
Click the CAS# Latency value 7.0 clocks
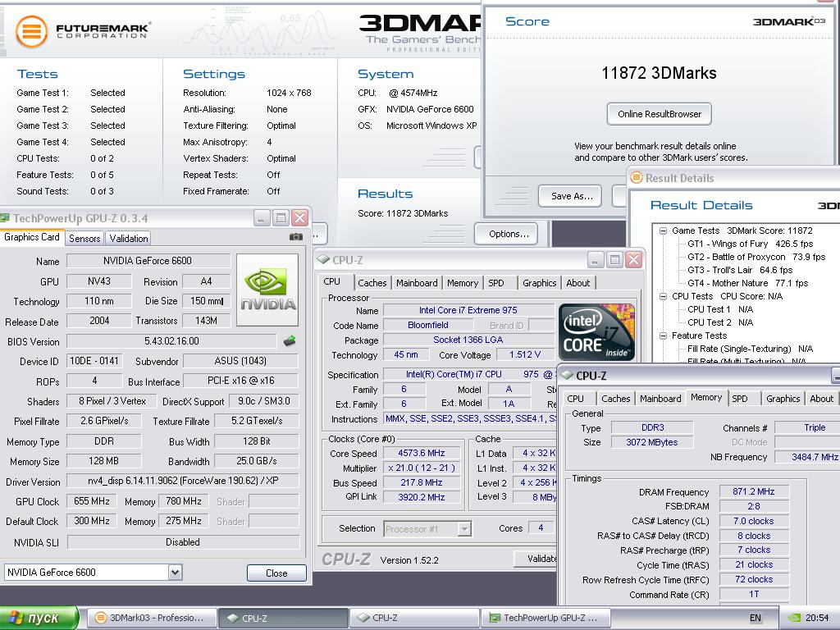[x=754, y=521]
